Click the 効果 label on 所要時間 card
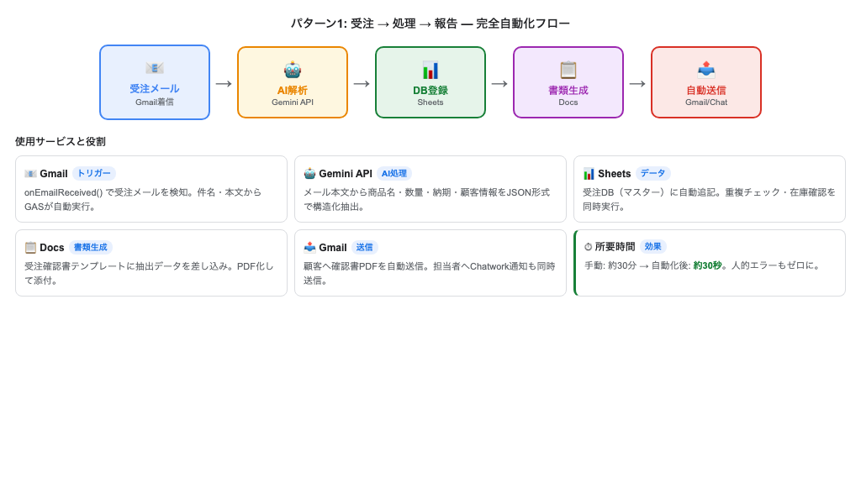 pos(654,246)
